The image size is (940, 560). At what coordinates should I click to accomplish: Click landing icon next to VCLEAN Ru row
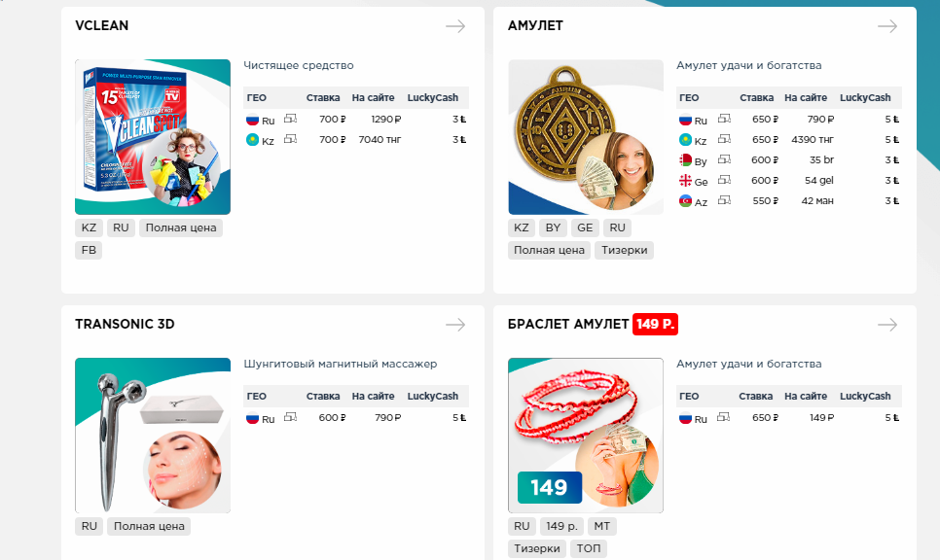[290, 119]
